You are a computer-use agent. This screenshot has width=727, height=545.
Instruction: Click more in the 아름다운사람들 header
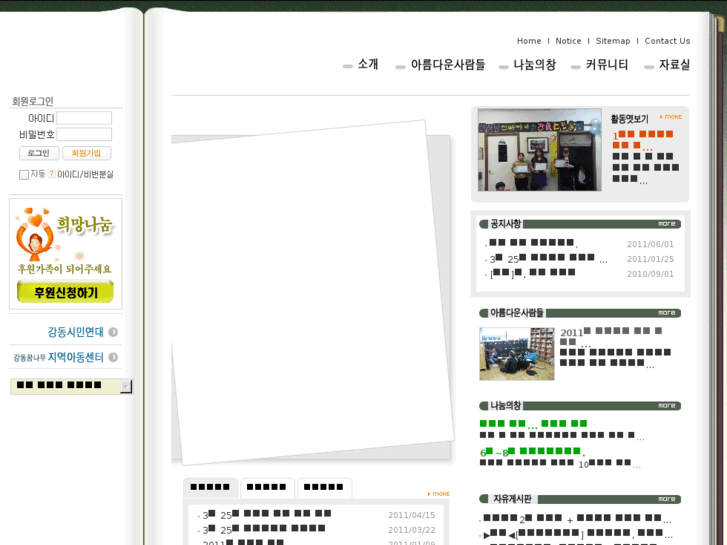(x=667, y=313)
